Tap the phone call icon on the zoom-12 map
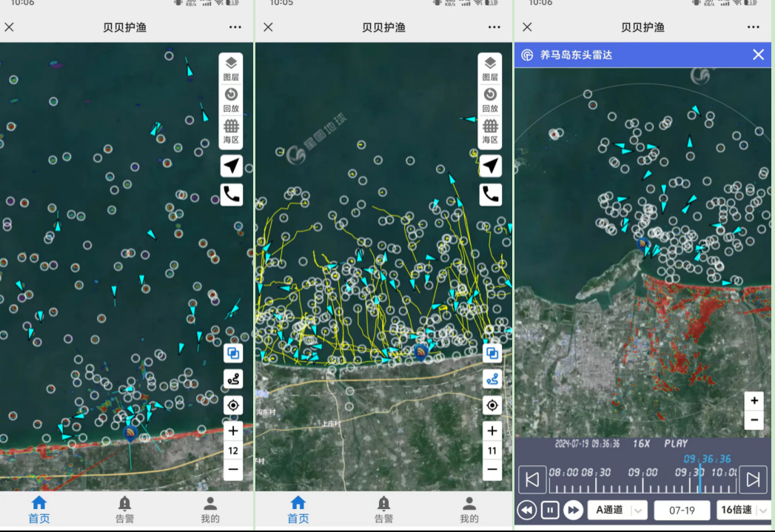Image resolution: width=775 pixels, height=532 pixels. pyautogui.click(x=231, y=195)
